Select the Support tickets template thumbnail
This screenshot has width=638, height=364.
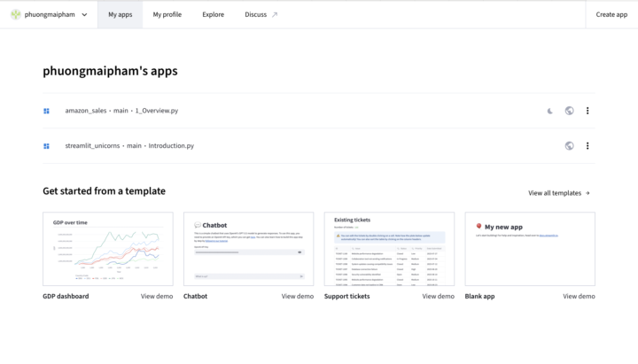click(x=389, y=249)
